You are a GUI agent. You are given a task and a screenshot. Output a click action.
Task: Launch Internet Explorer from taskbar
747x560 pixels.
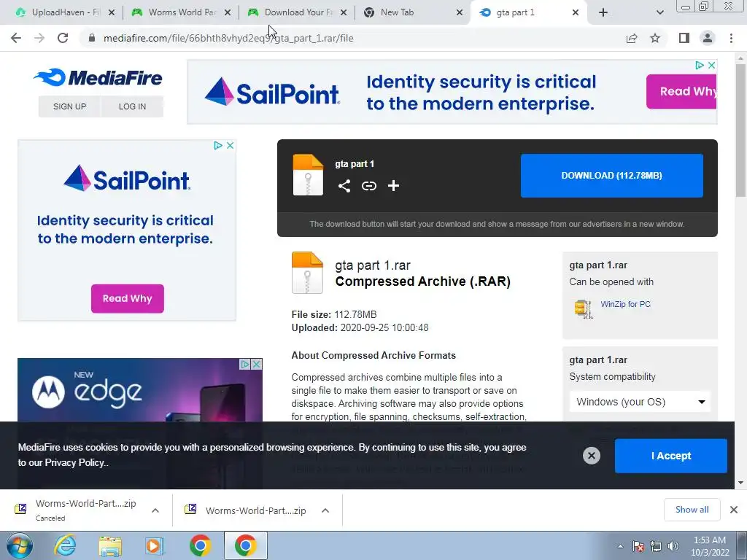65,545
